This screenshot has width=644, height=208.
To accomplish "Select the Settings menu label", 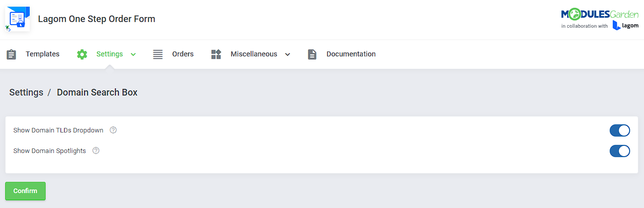I will coord(110,54).
